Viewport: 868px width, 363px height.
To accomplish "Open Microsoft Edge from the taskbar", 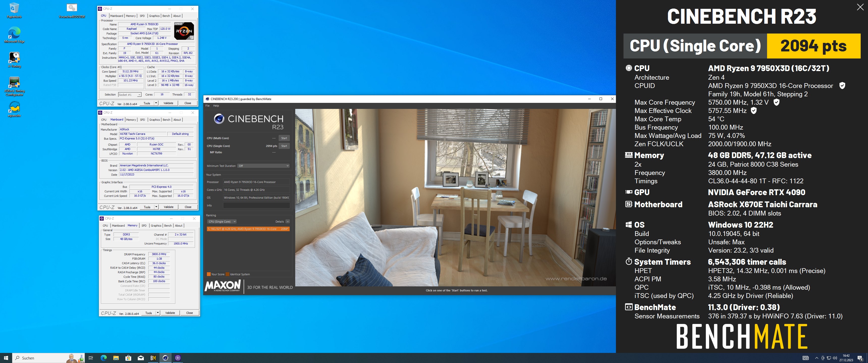I will click(x=103, y=358).
